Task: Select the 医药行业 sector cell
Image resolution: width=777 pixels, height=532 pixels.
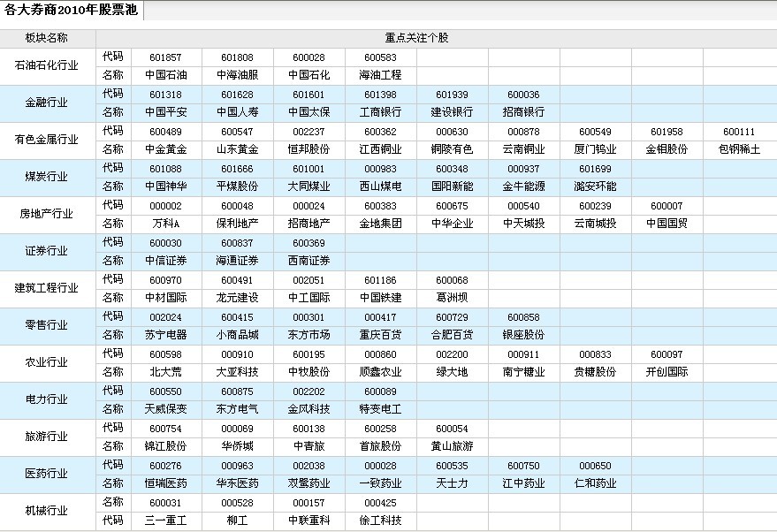Action: point(47,474)
